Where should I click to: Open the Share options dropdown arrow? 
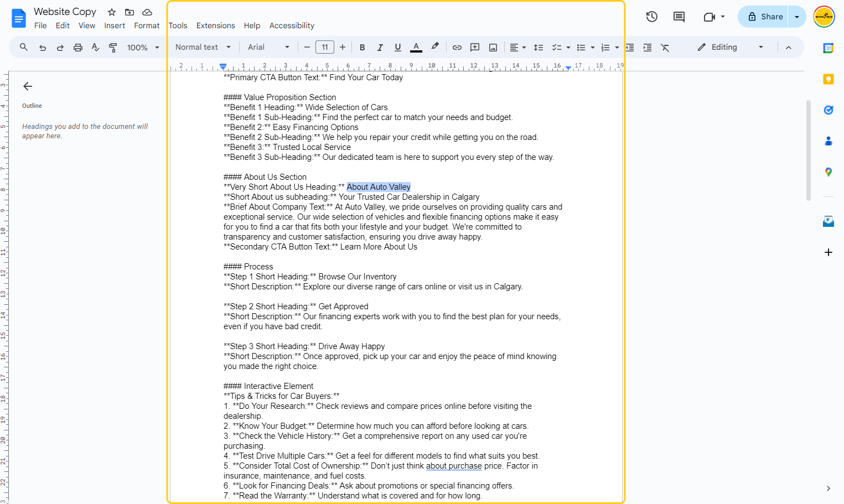[797, 17]
